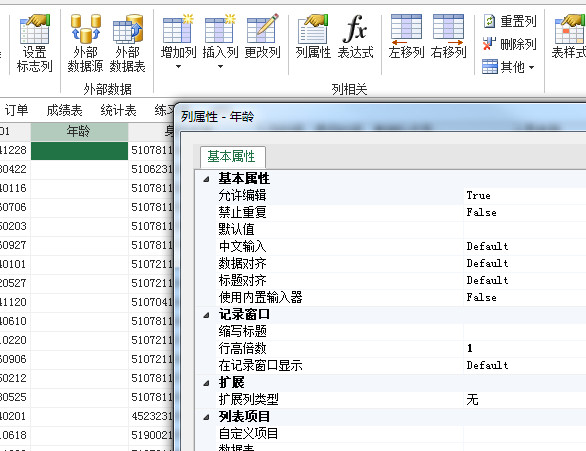The width and height of the screenshot is (586, 451).
Task: Click the 重置列 button
Action: [x=510, y=21]
